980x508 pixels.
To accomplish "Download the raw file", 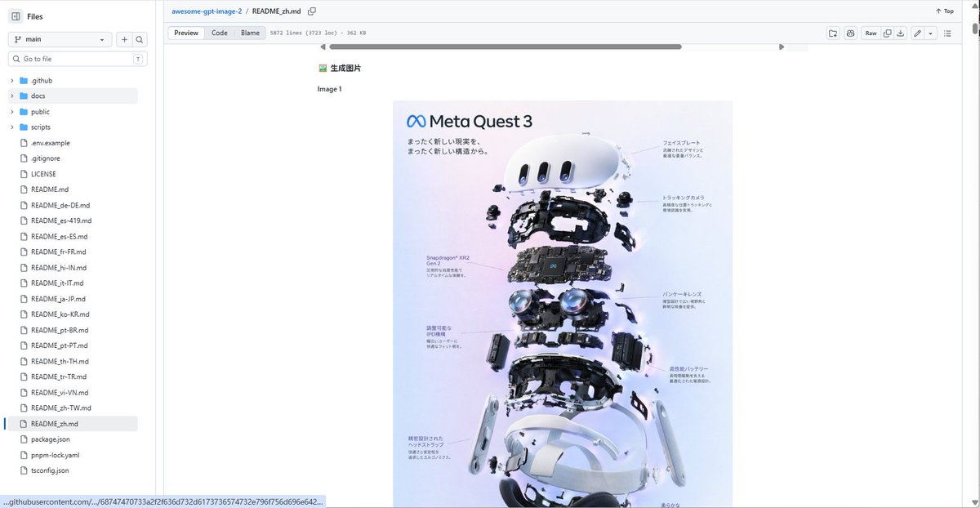I will point(900,33).
